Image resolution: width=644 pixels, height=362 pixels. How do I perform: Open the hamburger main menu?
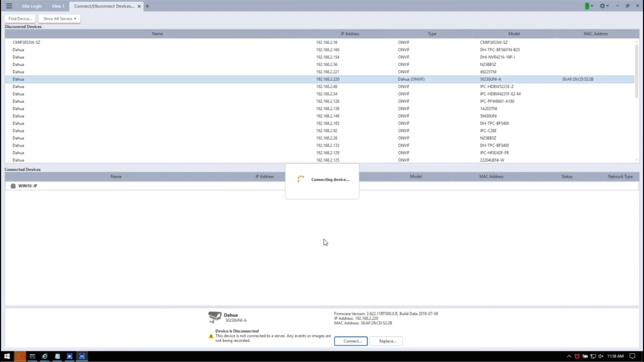coord(9,6)
